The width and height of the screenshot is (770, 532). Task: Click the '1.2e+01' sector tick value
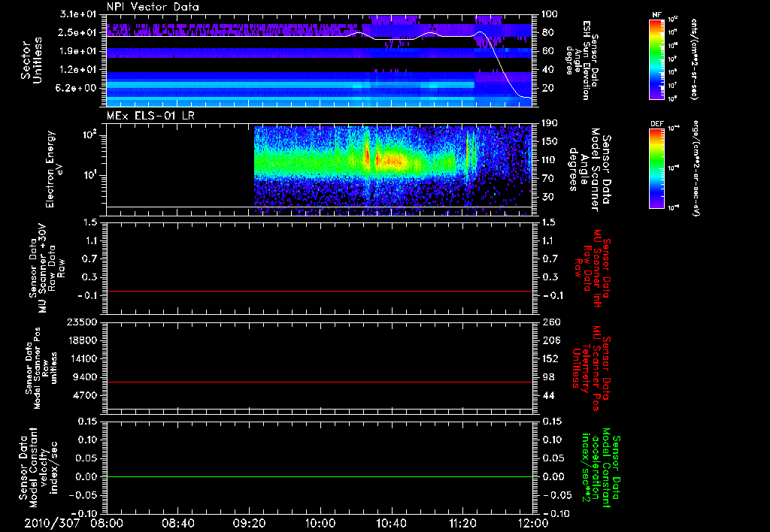[78, 70]
